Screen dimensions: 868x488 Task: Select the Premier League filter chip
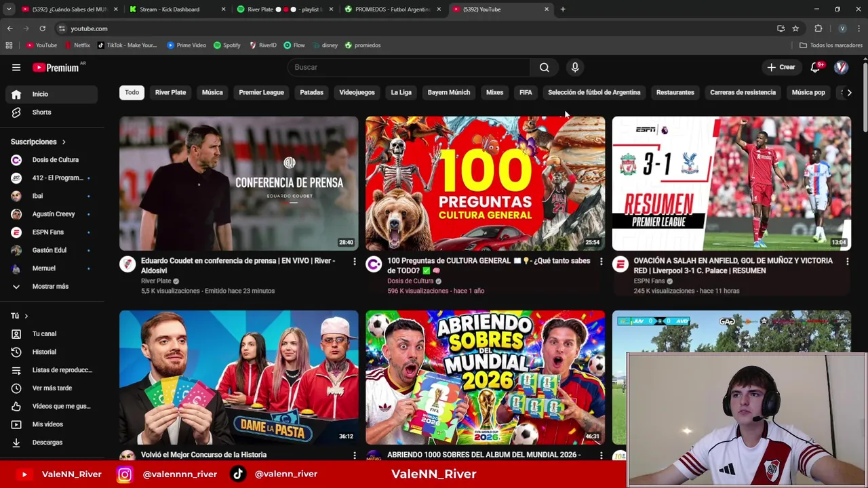[x=261, y=92]
